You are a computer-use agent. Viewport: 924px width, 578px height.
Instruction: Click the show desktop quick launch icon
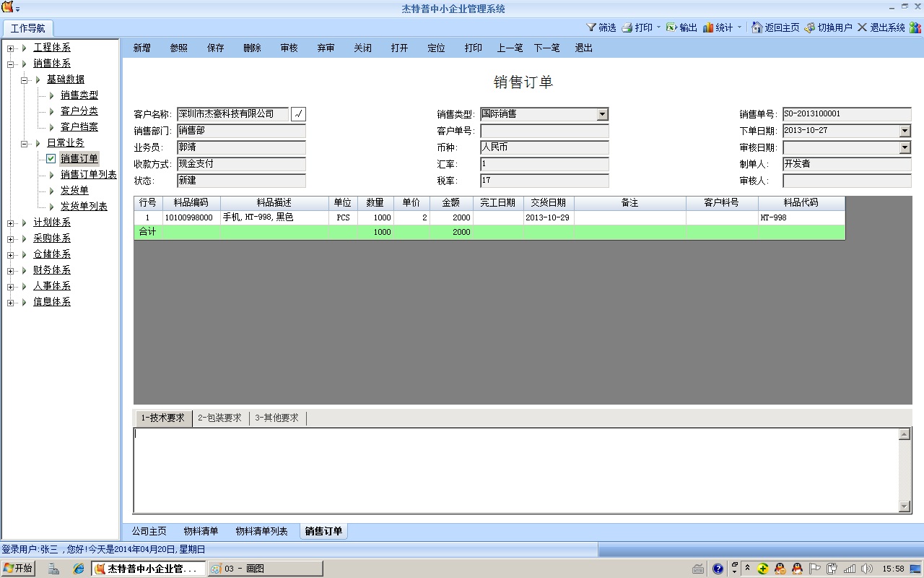click(54, 569)
